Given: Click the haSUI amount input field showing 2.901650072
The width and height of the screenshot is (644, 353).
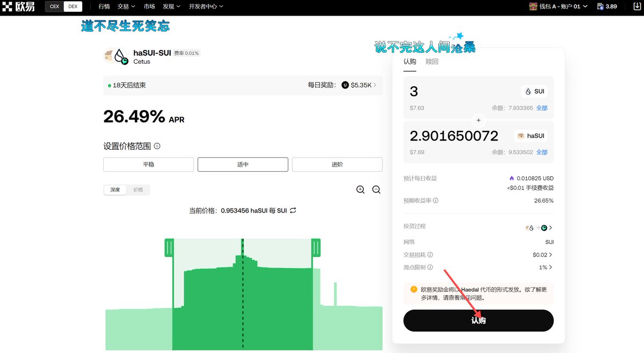Looking at the screenshot, I should click(x=454, y=136).
